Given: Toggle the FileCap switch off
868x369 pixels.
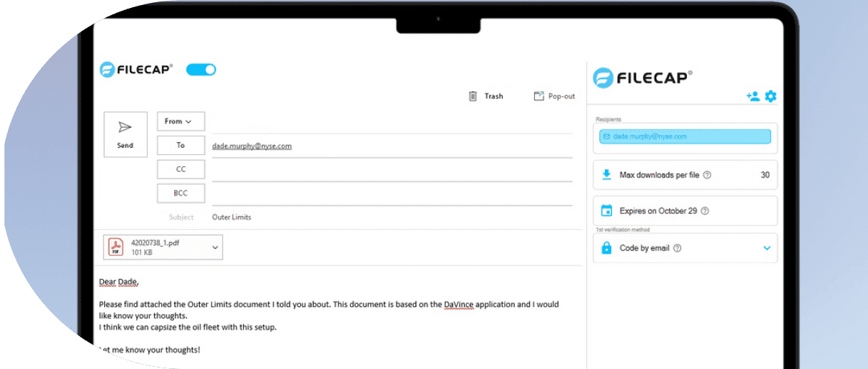Looking at the screenshot, I should pos(201,69).
